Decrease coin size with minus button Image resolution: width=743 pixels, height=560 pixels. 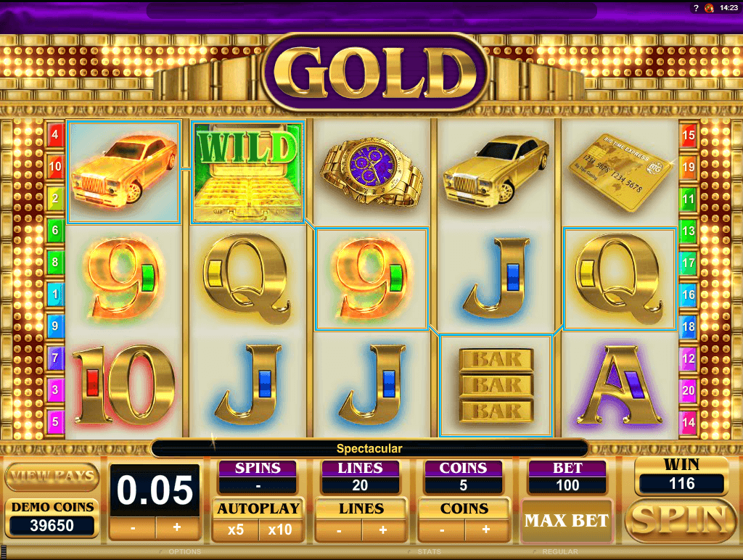[x=133, y=527]
